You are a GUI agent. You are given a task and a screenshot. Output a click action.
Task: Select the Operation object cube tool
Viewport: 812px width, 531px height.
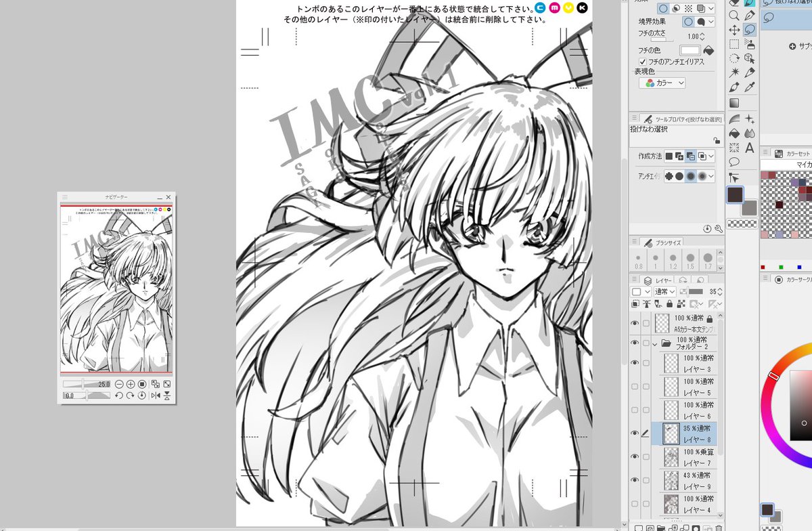[750, 58]
